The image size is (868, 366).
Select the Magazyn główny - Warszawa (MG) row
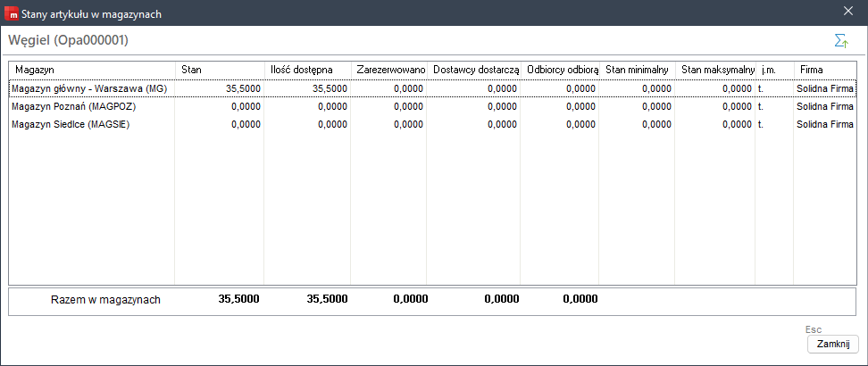click(x=433, y=88)
